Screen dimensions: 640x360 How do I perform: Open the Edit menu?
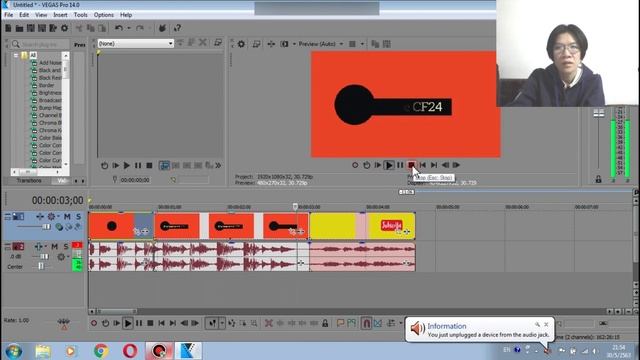point(24,15)
